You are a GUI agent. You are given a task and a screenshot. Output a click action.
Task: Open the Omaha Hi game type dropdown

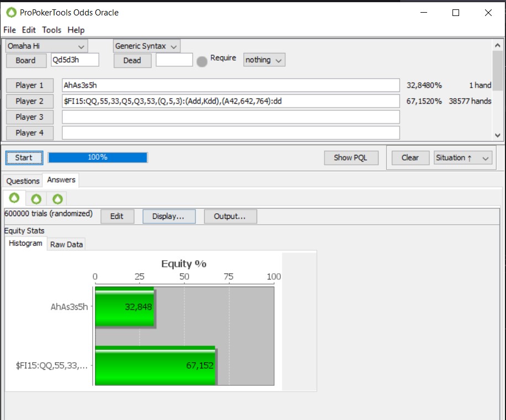point(46,46)
